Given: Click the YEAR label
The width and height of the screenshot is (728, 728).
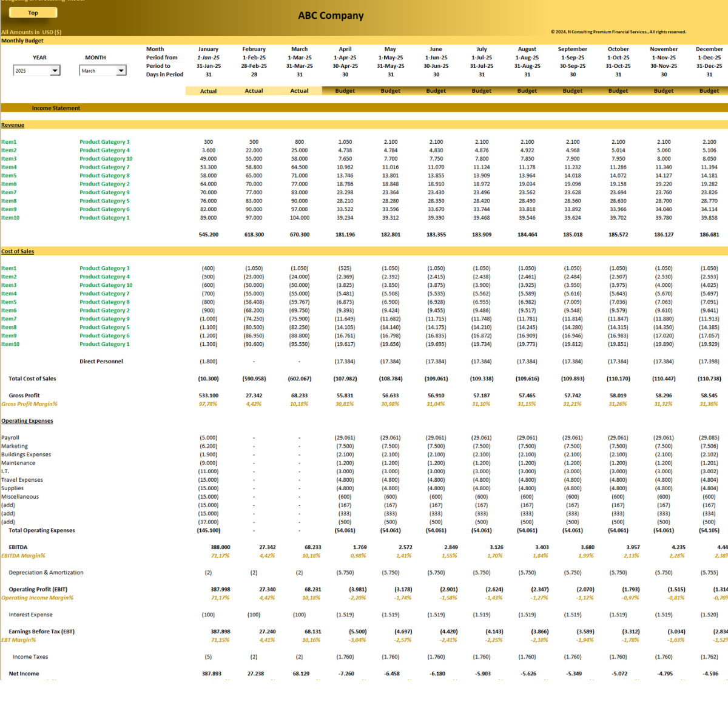Looking at the screenshot, I should click(39, 58).
